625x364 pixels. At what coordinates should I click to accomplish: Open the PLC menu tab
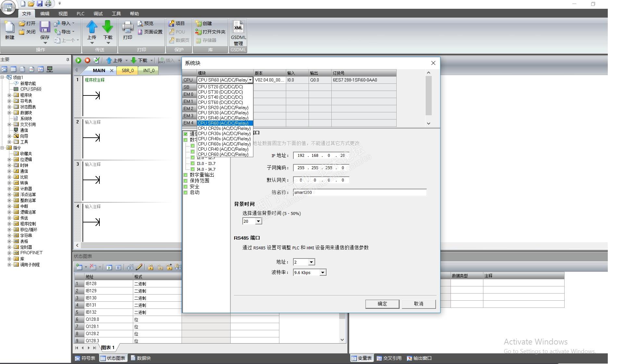pyautogui.click(x=80, y=14)
